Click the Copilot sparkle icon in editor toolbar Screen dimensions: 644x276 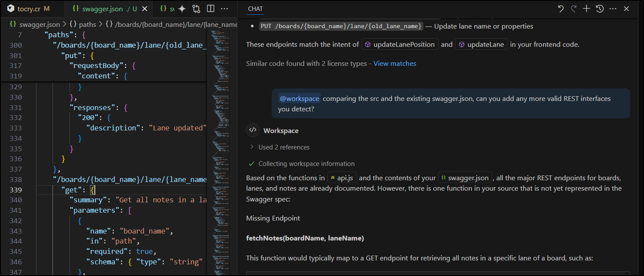pyautogui.click(x=182, y=9)
